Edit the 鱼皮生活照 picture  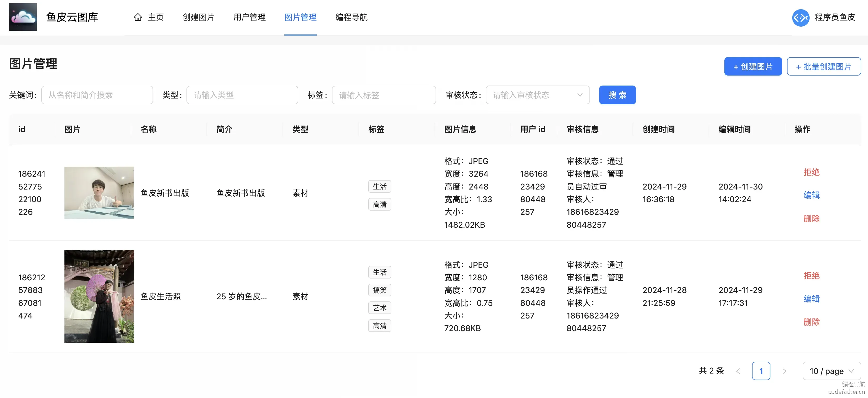pyautogui.click(x=811, y=299)
